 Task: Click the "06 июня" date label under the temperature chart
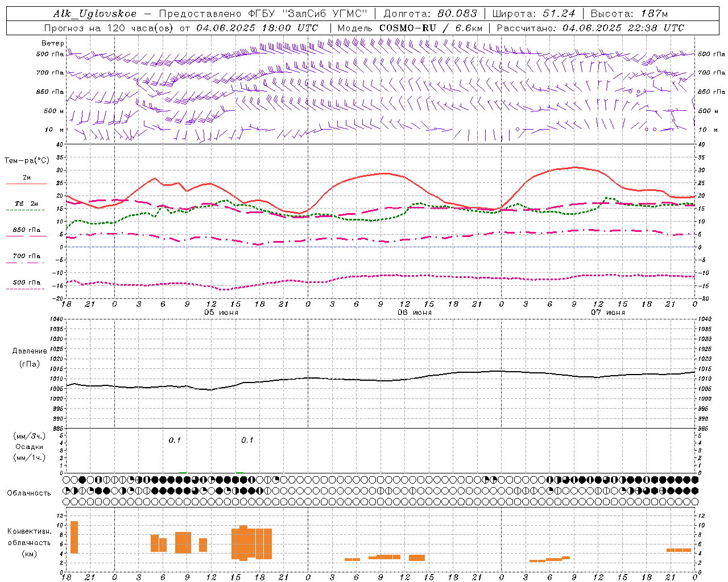click(415, 313)
